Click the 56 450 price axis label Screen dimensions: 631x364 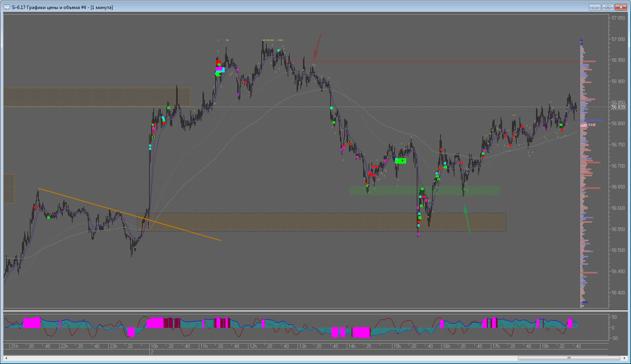(618, 272)
